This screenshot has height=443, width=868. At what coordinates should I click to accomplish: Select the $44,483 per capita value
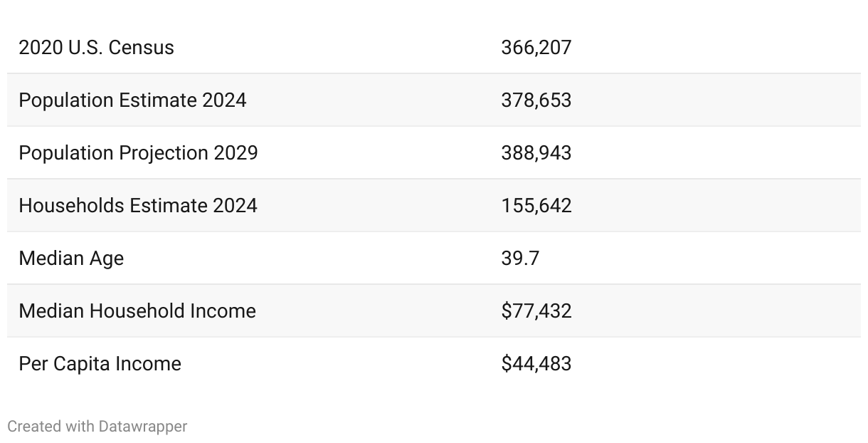click(x=536, y=364)
